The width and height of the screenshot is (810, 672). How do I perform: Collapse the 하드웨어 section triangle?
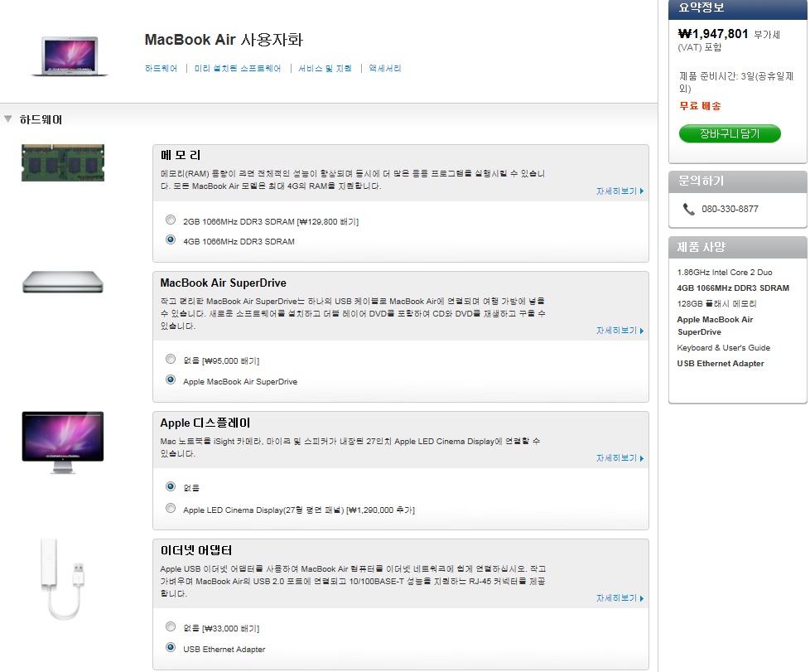click(x=8, y=119)
